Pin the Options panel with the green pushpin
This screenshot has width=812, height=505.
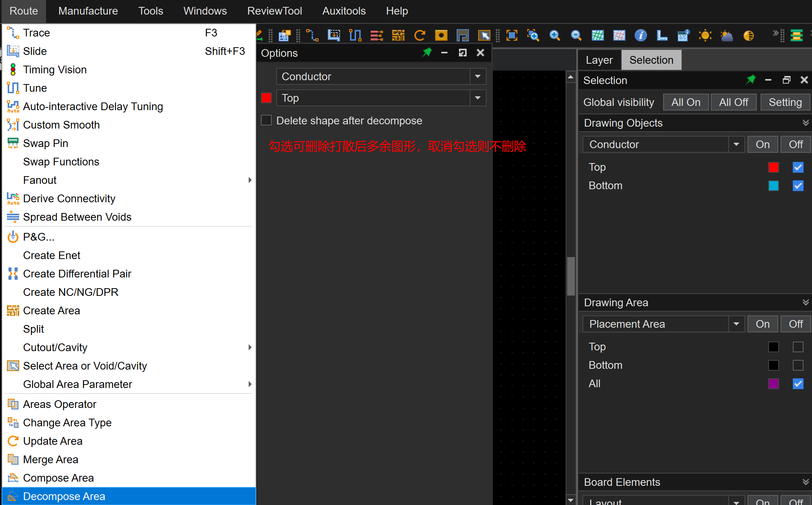[427, 53]
